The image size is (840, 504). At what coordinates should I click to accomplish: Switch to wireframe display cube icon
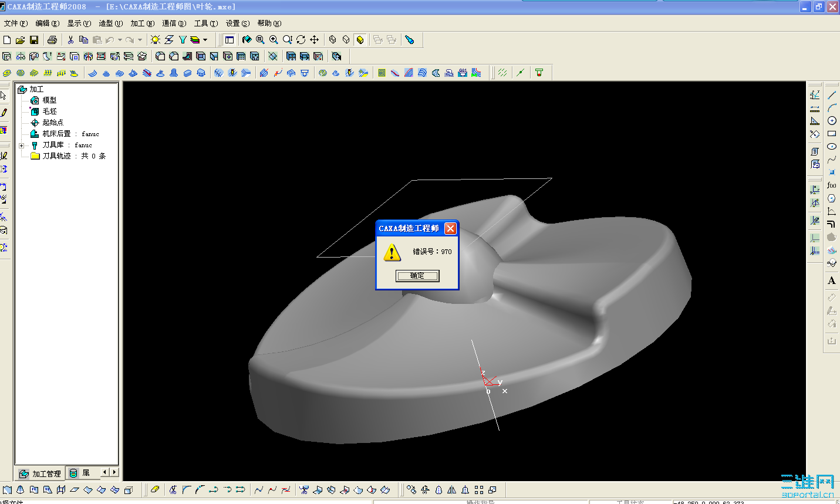(333, 40)
